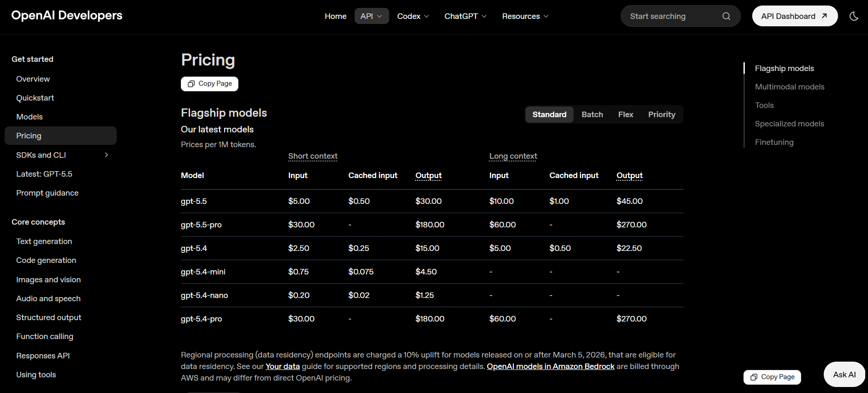Click the Output header under Long context
This screenshot has width=868, height=393.
[630, 175]
